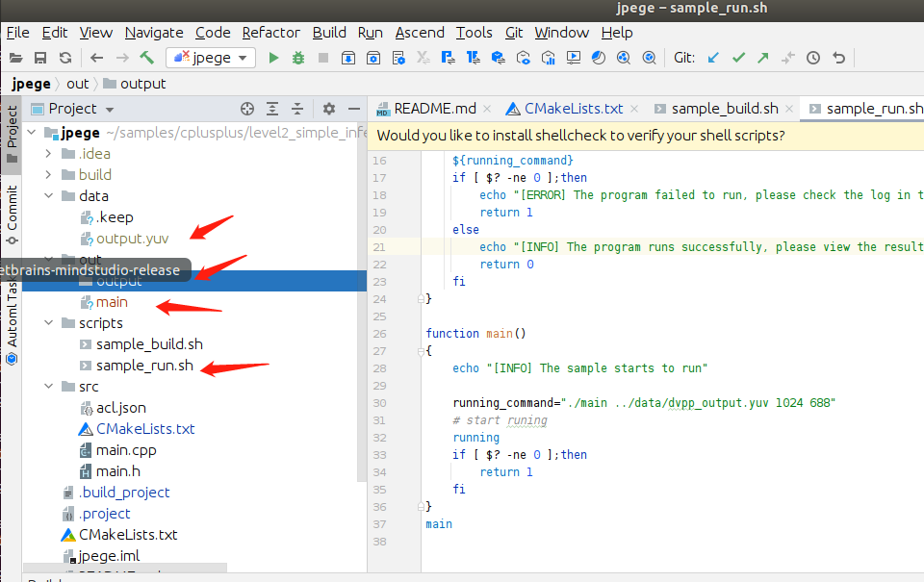Open the Git menu
Screen dimensions: 924x582
tap(514, 33)
